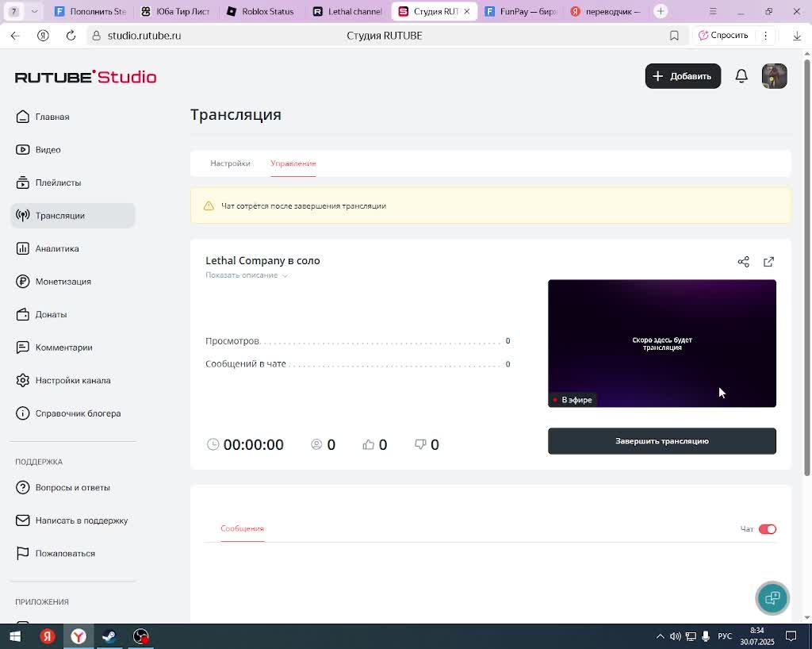The height and width of the screenshot is (649, 812).
Task: Open the Windows notification center
Action: pyautogui.click(x=791, y=636)
